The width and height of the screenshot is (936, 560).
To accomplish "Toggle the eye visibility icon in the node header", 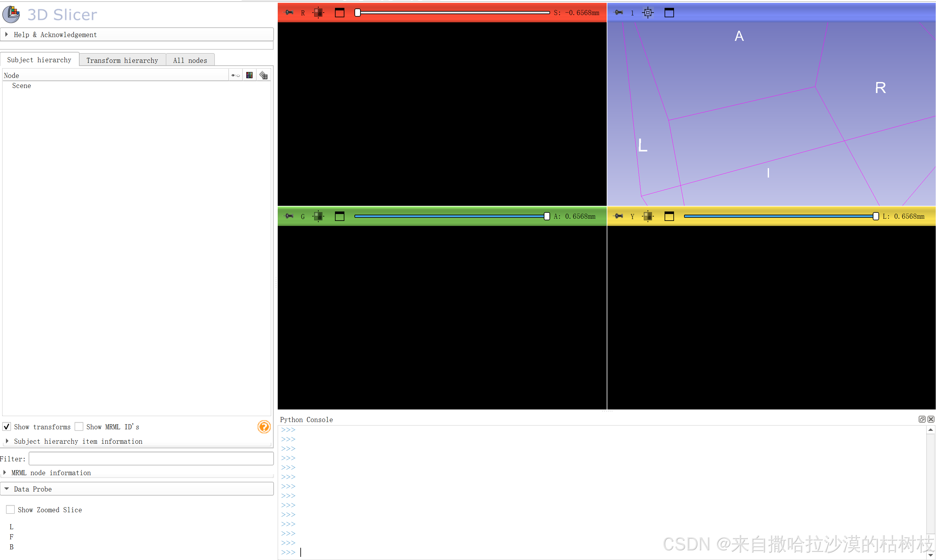I will point(235,75).
